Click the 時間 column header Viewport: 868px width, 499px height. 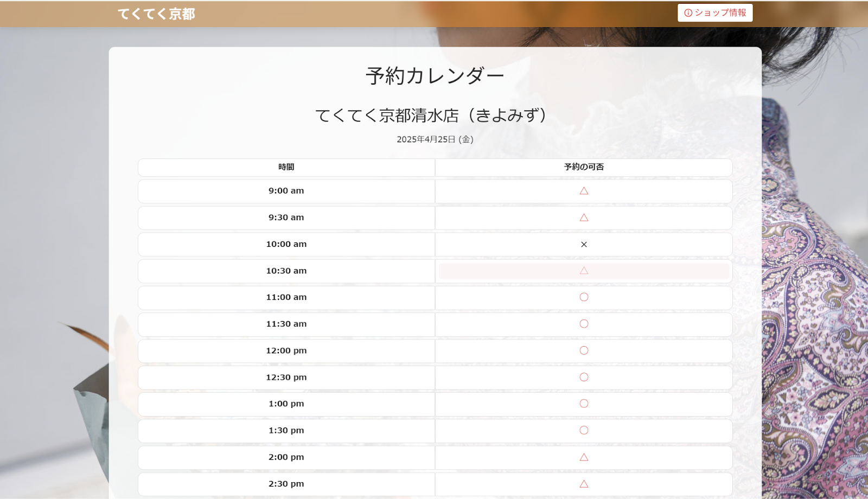(x=286, y=167)
